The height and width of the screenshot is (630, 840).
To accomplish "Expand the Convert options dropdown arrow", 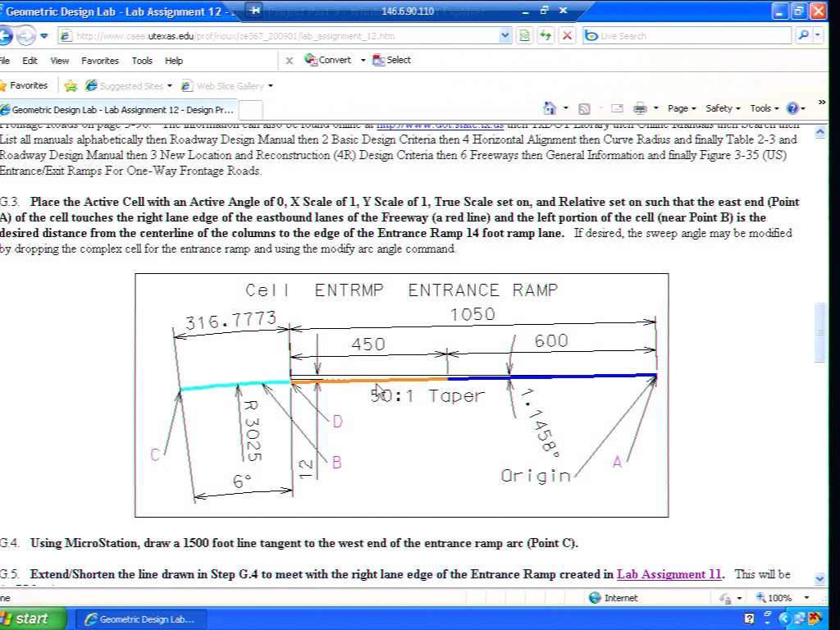I will [x=363, y=60].
